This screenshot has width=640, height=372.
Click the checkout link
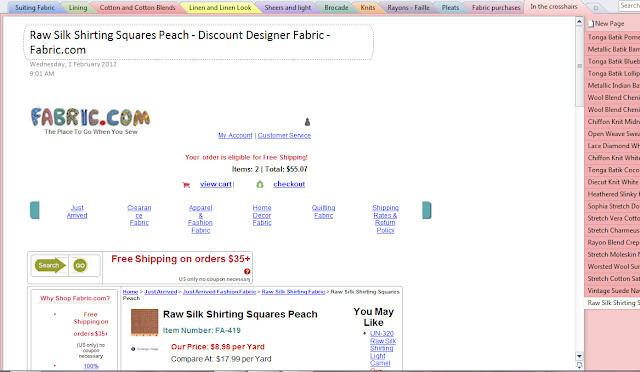[289, 184]
